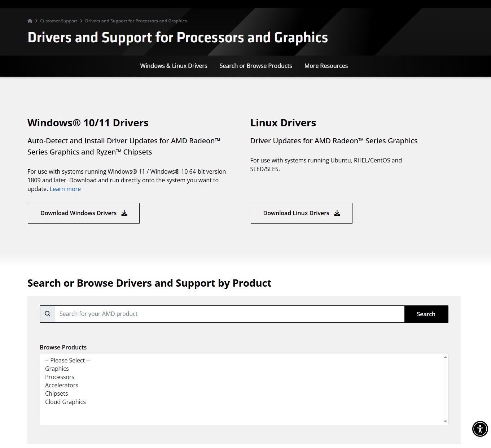This screenshot has height=448, width=491.
Task: Click the listbox scroll down arrow
Action: coord(445,421)
